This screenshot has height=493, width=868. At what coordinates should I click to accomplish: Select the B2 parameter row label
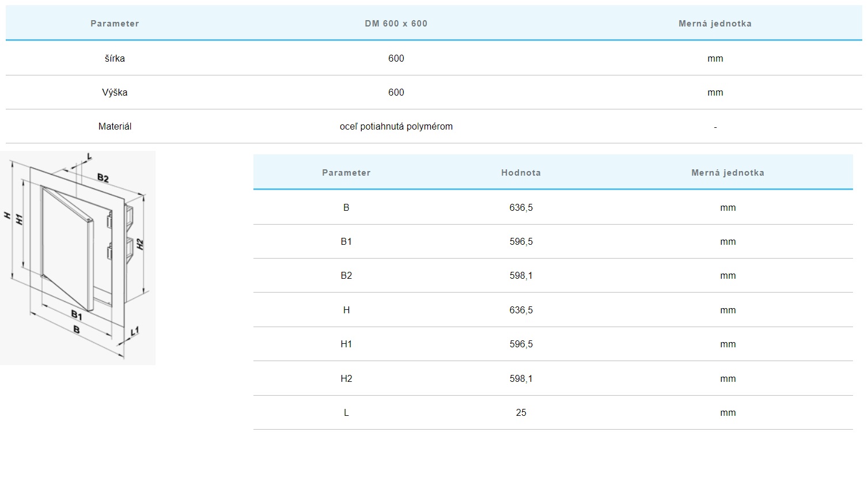[x=346, y=275]
